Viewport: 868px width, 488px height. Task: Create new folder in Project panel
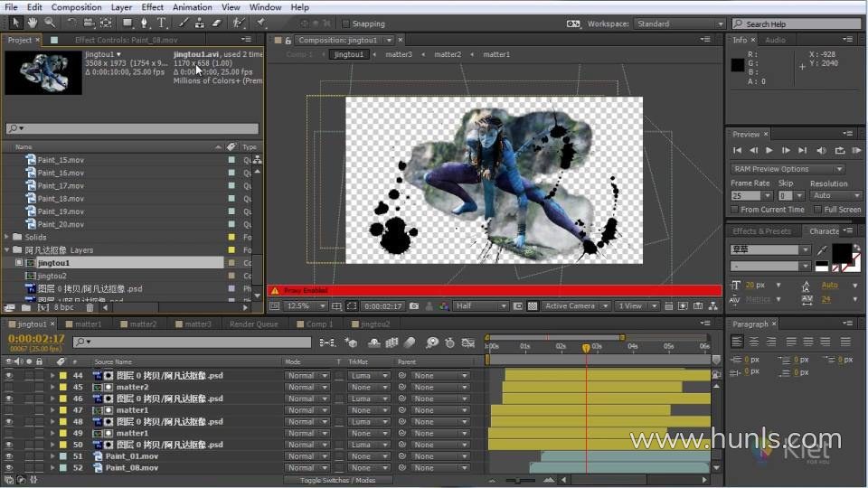point(26,307)
